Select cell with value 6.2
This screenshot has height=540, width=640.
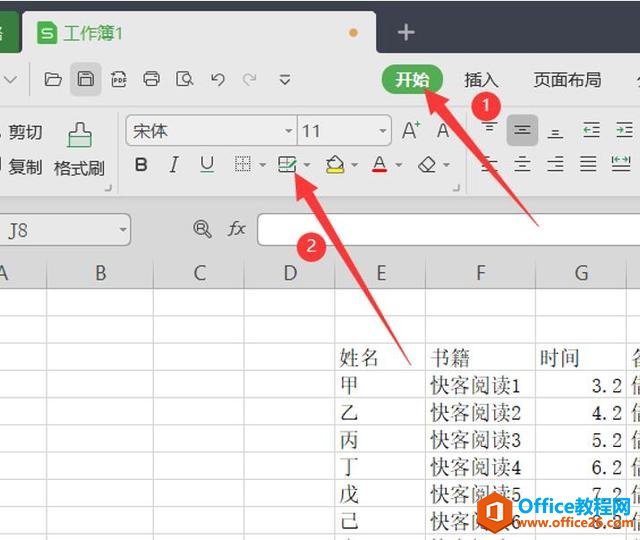[x=581, y=467]
